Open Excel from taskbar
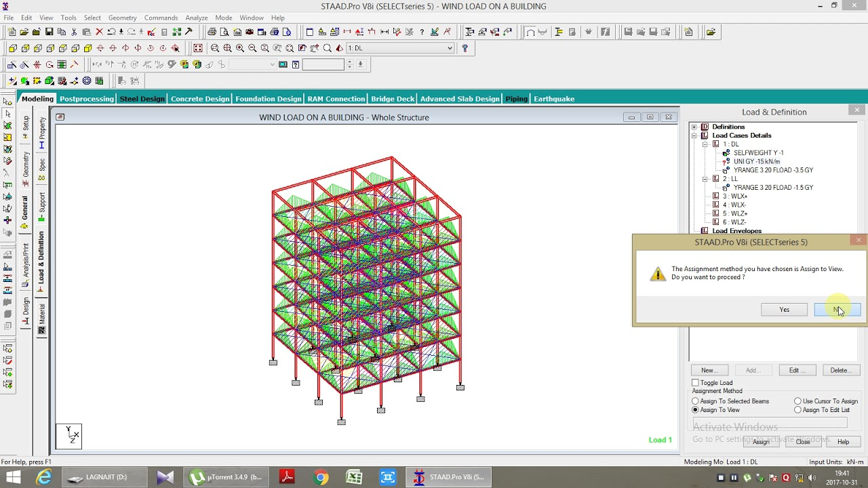 354,477
